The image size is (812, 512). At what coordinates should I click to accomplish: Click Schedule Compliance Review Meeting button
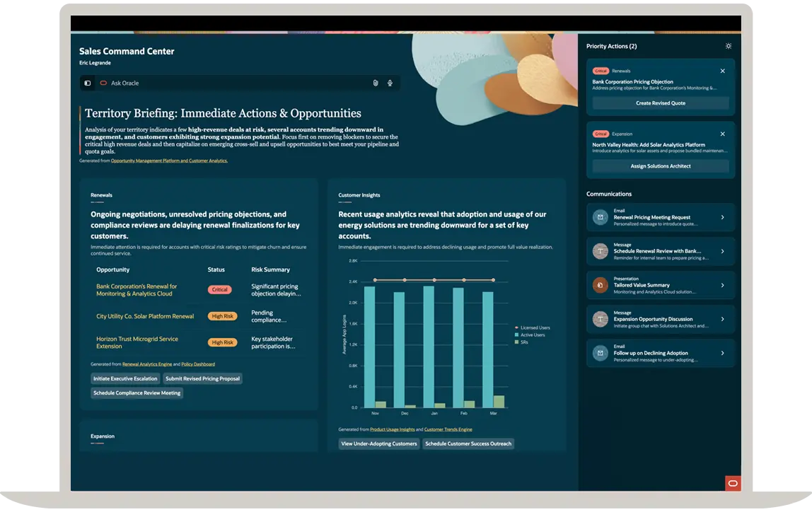(x=137, y=393)
